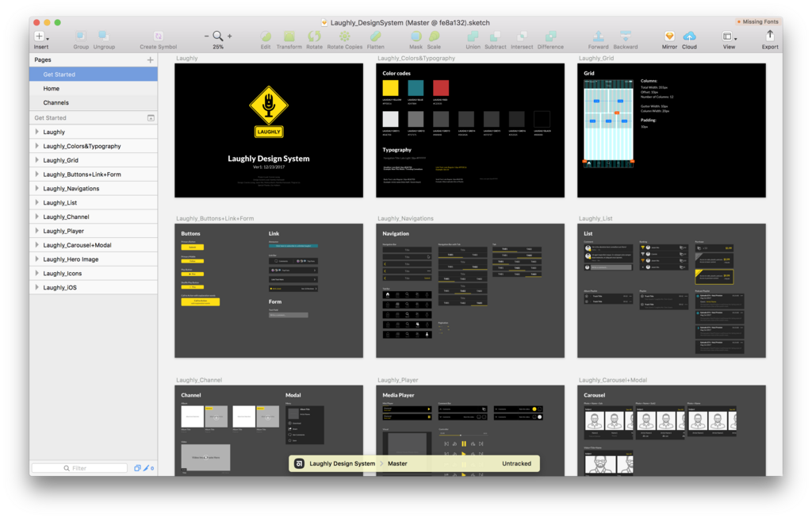Expand the Laughly_Navigations layer
The width and height of the screenshot is (812, 518).
[x=36, y=188]
